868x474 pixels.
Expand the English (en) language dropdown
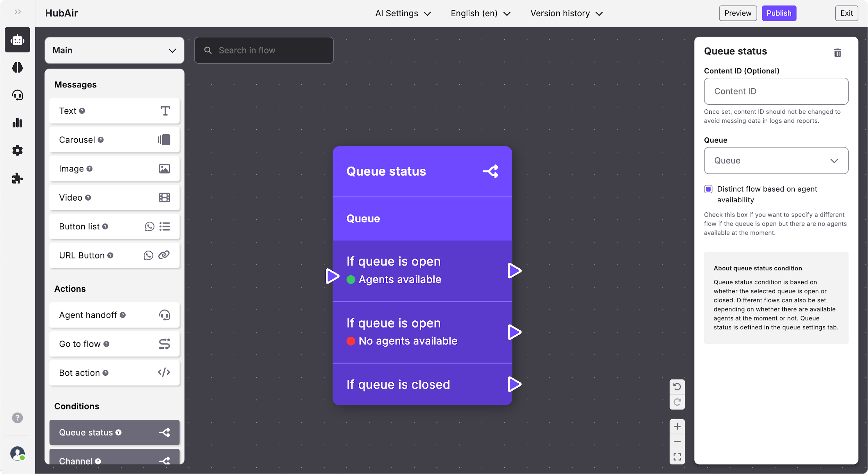(481, 14)
